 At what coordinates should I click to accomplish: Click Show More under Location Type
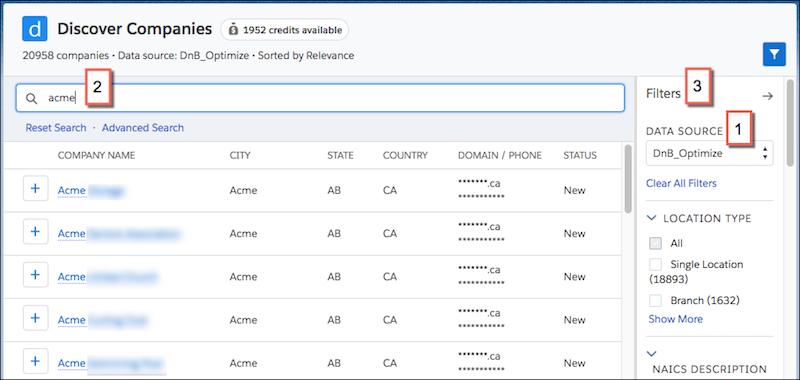click(676, 319)
